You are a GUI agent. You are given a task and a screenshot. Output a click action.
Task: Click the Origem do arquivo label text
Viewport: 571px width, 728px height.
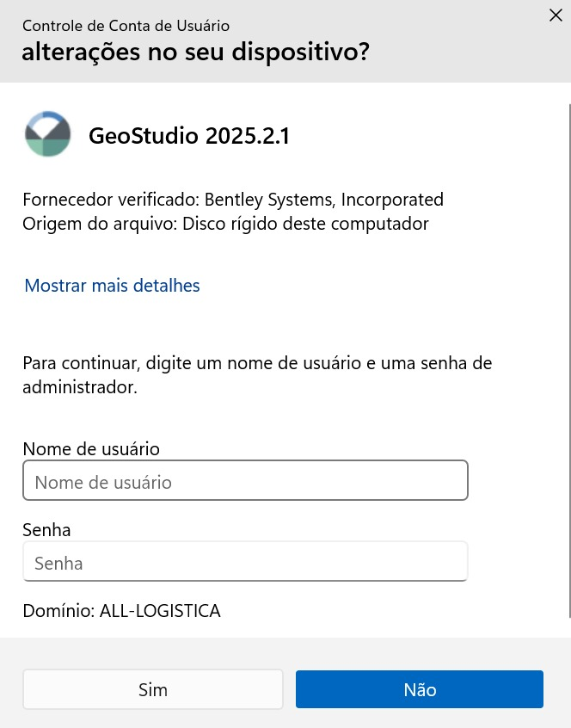click(101, 224)
